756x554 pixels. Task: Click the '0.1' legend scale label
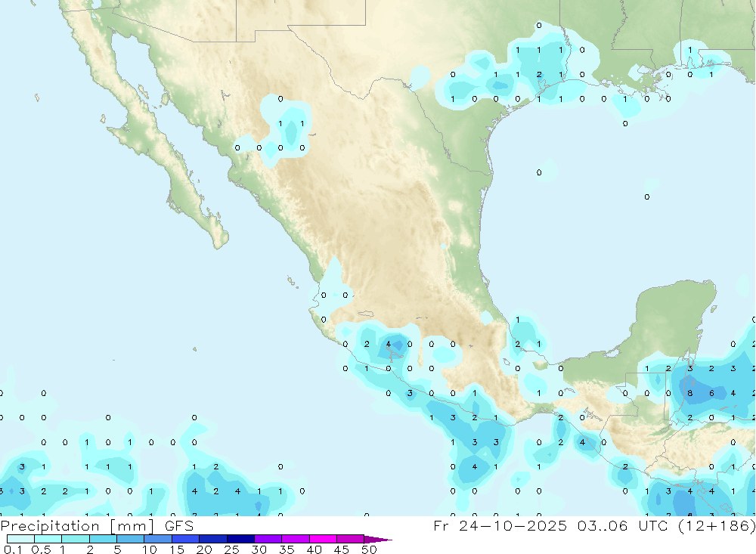(13, 549)
